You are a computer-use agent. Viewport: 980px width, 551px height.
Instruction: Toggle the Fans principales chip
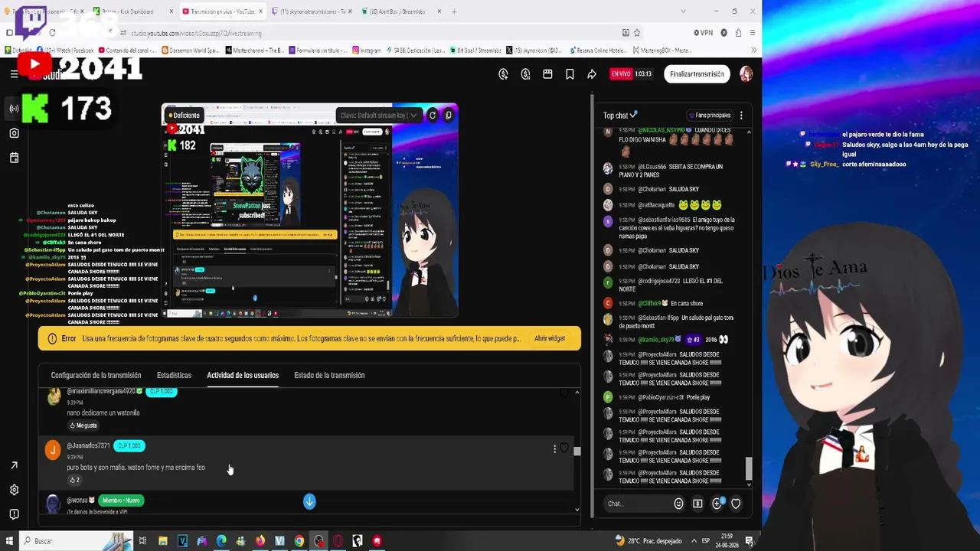[x=709, y=116]
